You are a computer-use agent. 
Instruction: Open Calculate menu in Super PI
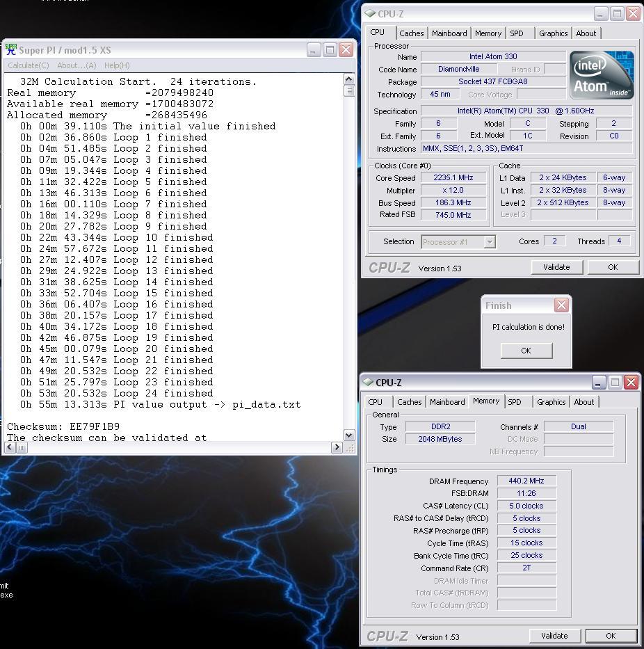tap(28, 65)
